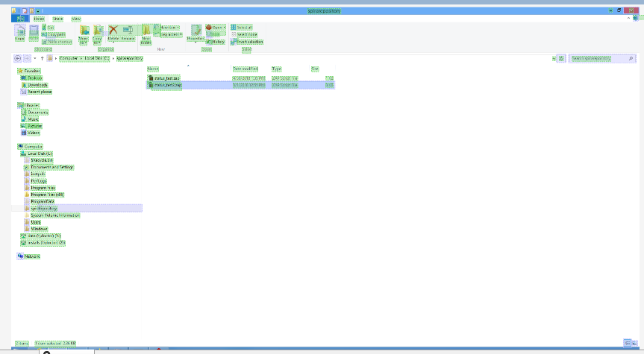Viewport: 644px width, 354px height.
Task: Click the Paste icon in Clipboard group
Action: [34, 32]
